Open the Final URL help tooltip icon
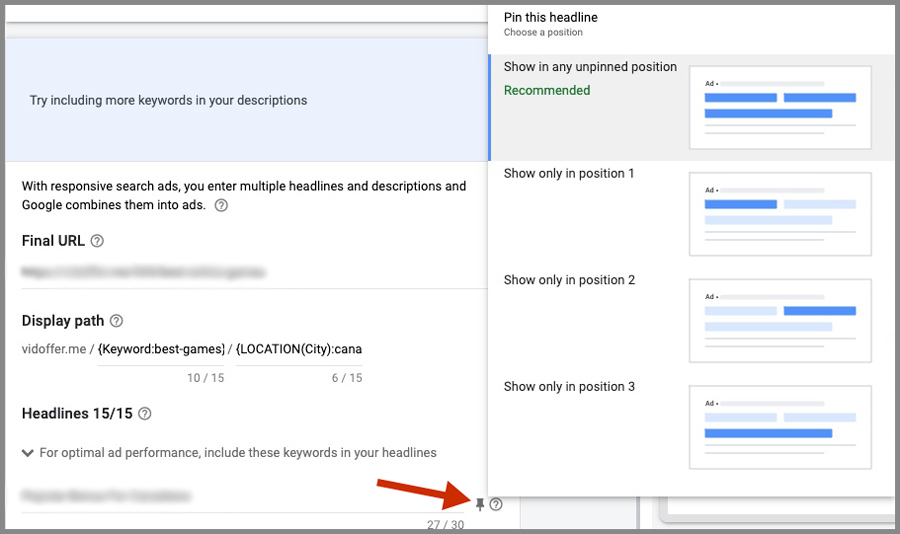The width and height of the screenshot is (900, 534). click(97, 241)
